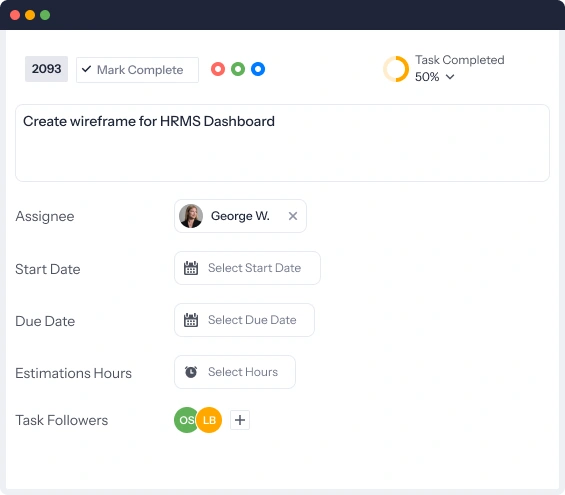Viewport: 565px width, 495px height.
Task: Click the Task Completed label
Action: 460,60
